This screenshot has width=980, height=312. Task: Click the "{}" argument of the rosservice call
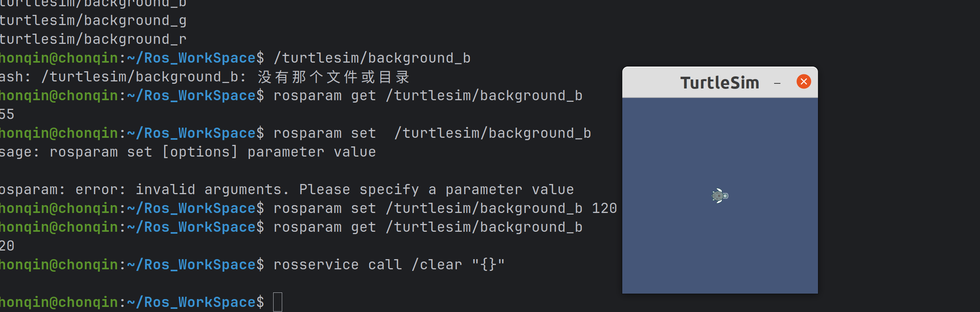click(488, 265)
